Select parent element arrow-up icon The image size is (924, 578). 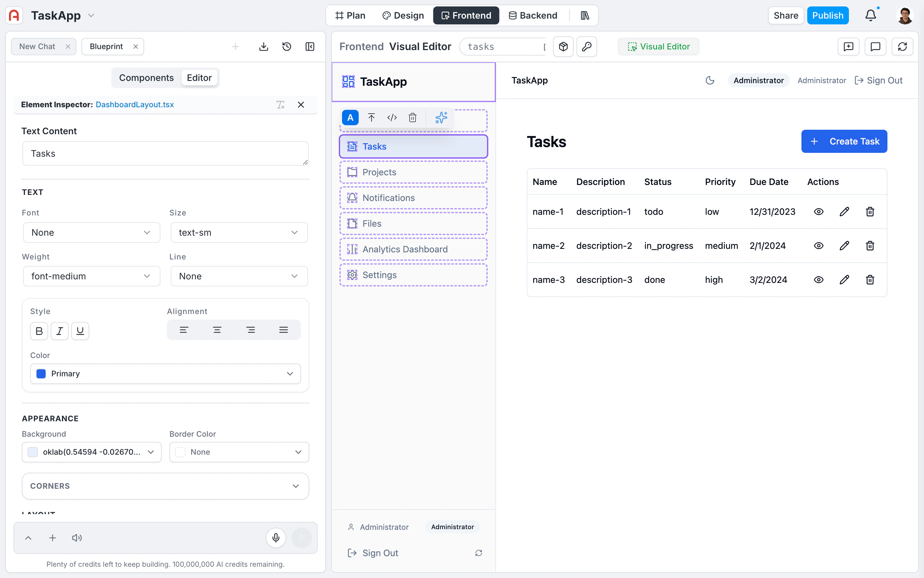pos(371,118)
